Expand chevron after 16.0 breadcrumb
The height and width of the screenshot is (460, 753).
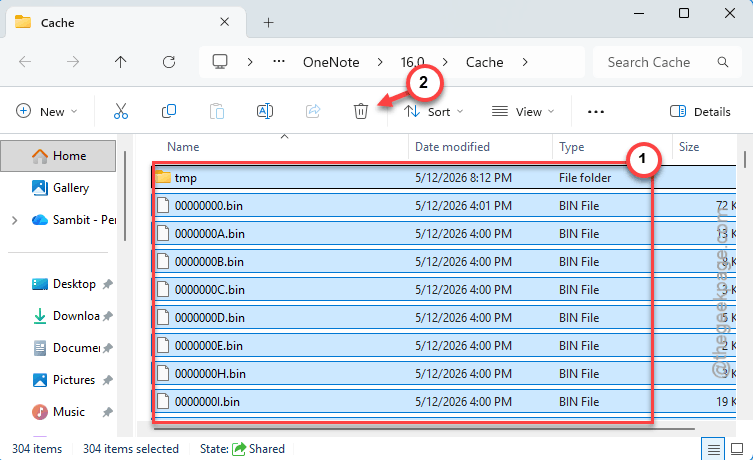[x=445, y=62]
